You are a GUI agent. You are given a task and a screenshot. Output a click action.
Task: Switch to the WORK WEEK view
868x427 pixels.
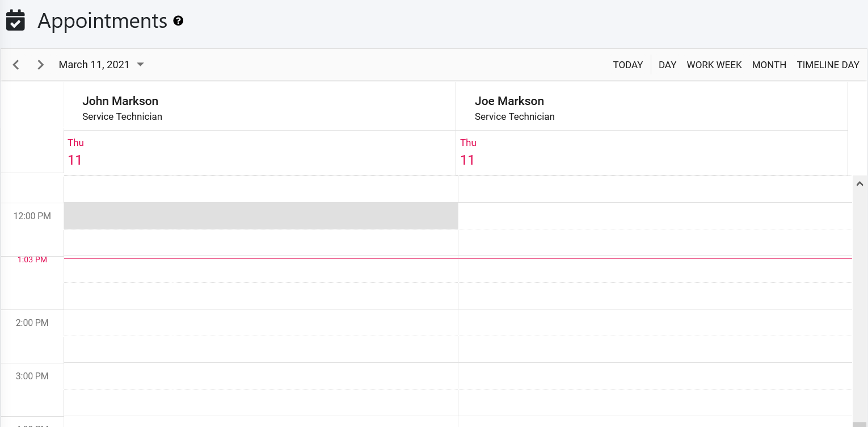coord(714,64)
